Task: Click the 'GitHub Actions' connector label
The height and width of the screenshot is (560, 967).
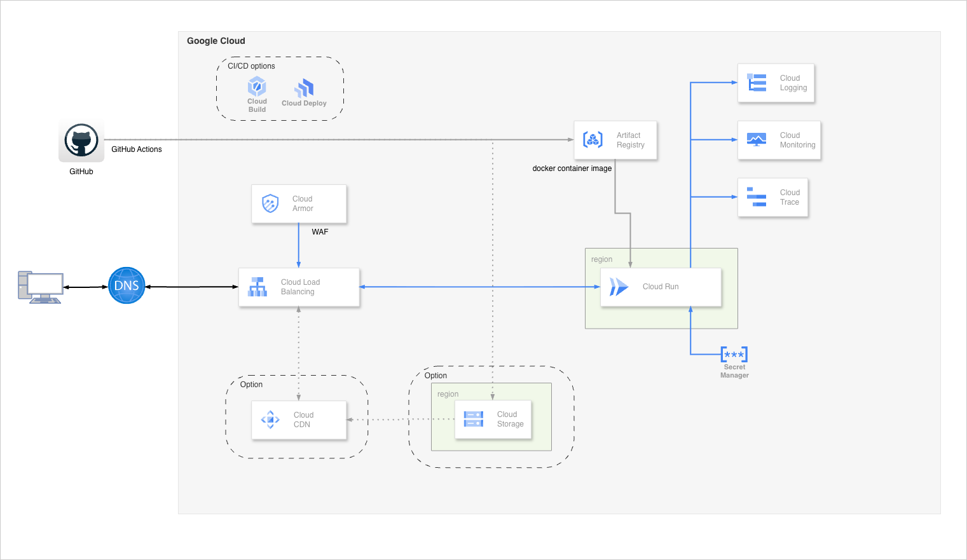Action: coord(136,149)
